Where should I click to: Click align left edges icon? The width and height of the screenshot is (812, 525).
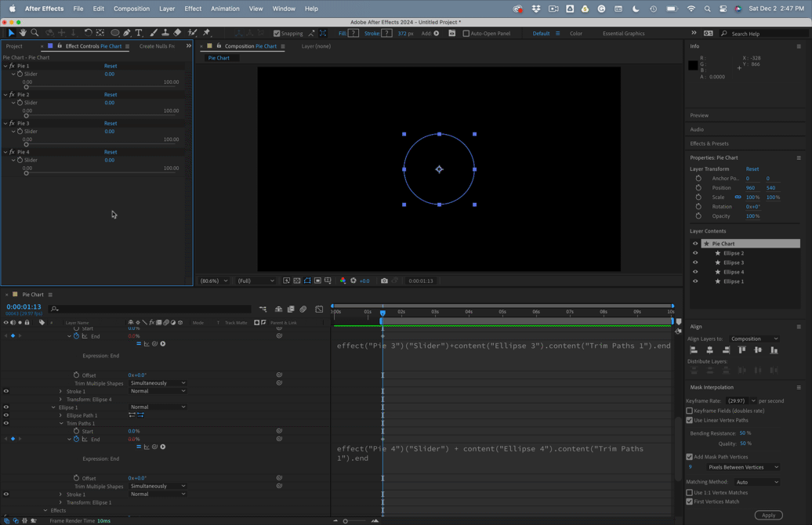click(694, 350)
